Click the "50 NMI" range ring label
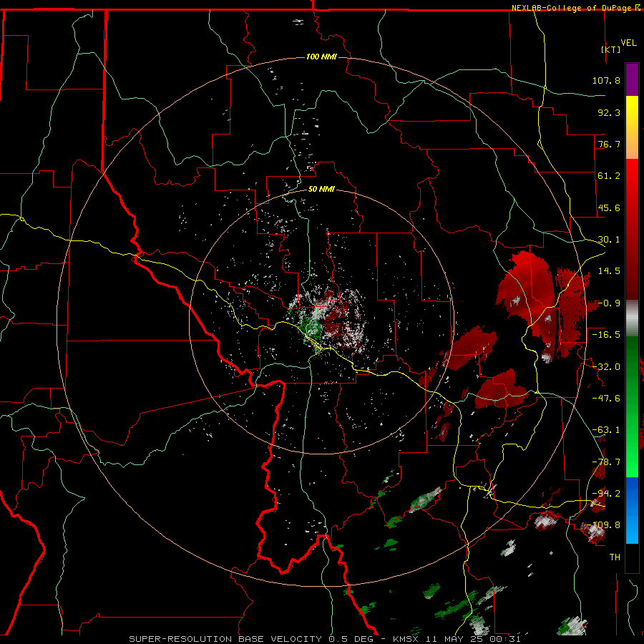Viewport: 644px width, 644px height. click(321, 189)
